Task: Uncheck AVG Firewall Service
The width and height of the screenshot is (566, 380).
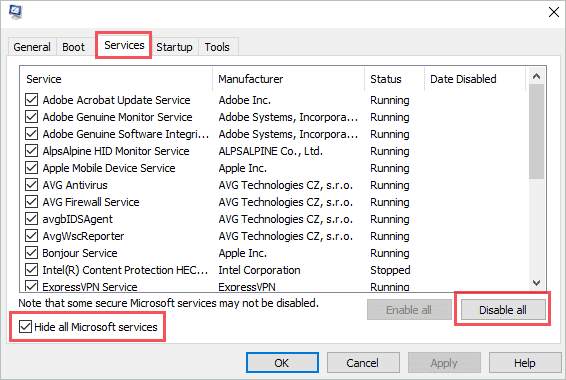Action: click(x=31, y=202)
